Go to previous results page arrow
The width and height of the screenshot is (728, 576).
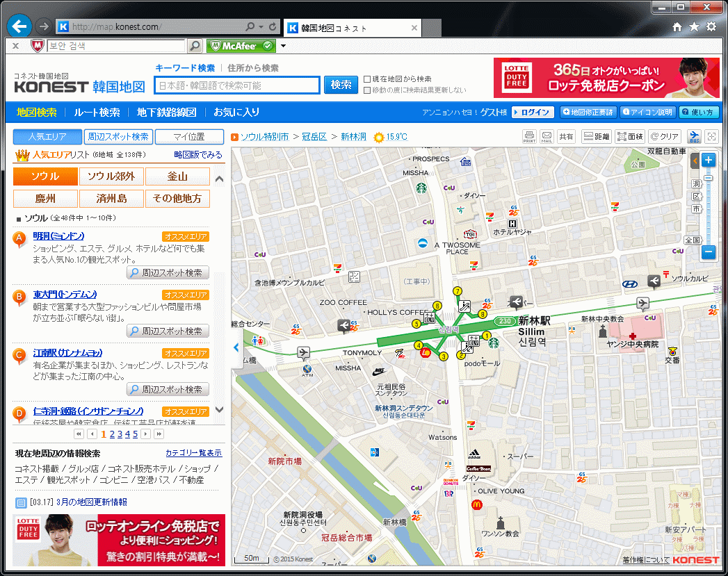point(92,434)
